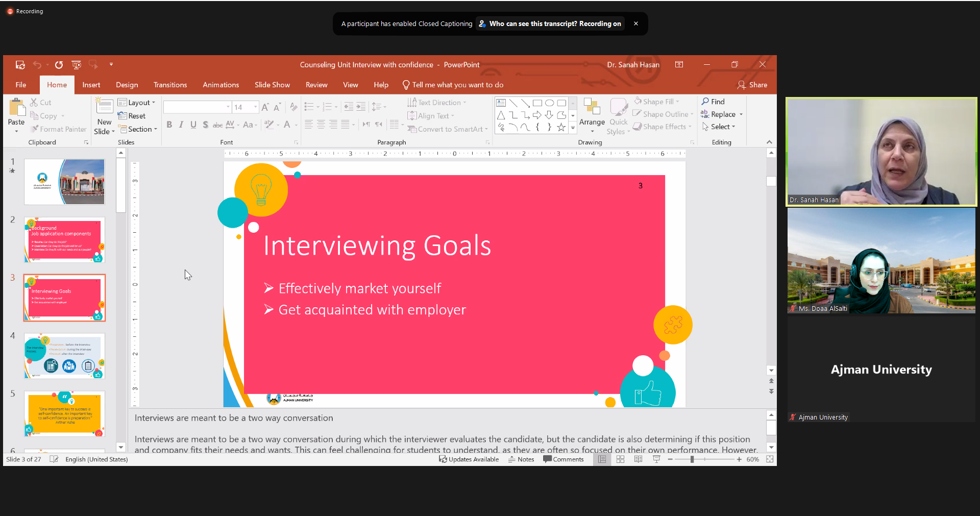Screen dimensions: 980x516
Task: Open Reading View from status bar
Action: point(638,459)
